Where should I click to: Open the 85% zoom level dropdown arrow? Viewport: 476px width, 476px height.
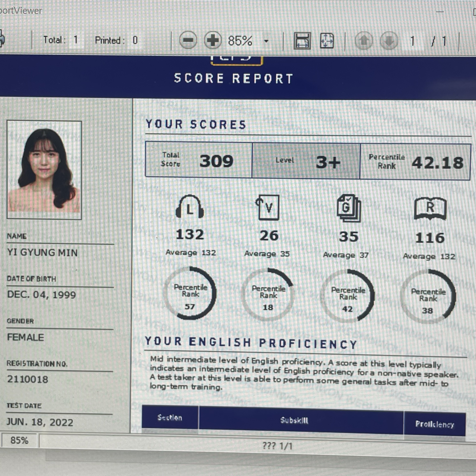point(266,41)
